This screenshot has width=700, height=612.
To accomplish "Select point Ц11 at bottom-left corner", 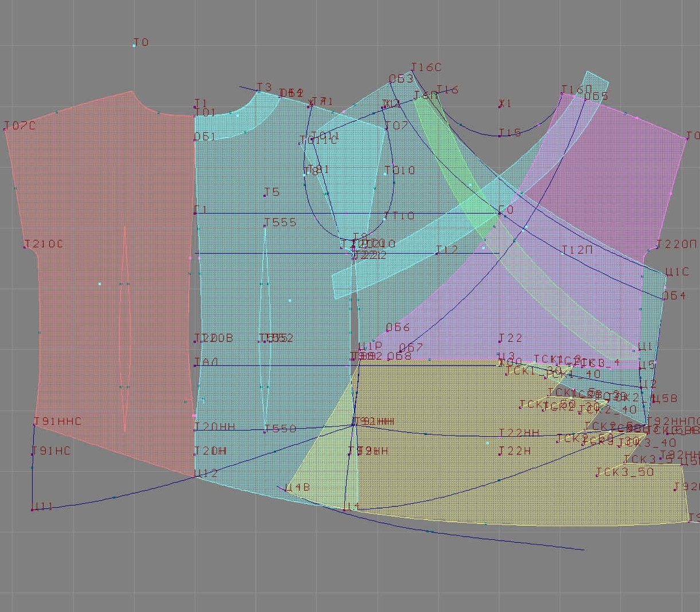I will (33, 509).
